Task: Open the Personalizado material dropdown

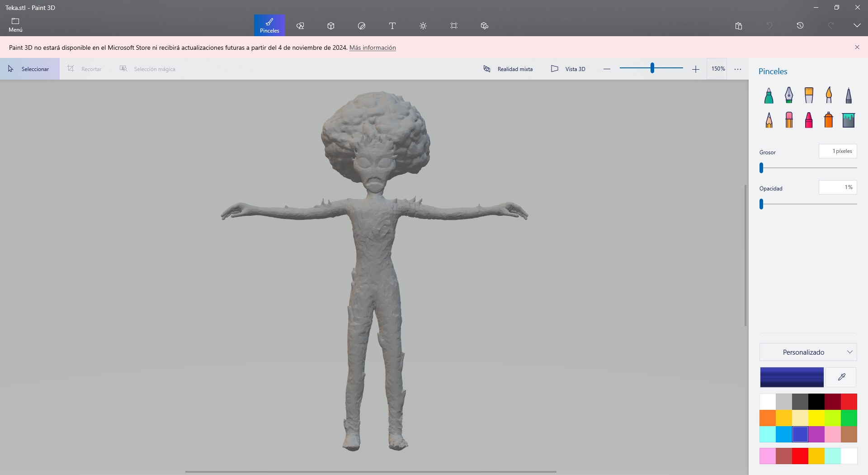Action: click(x=808, y=352)
